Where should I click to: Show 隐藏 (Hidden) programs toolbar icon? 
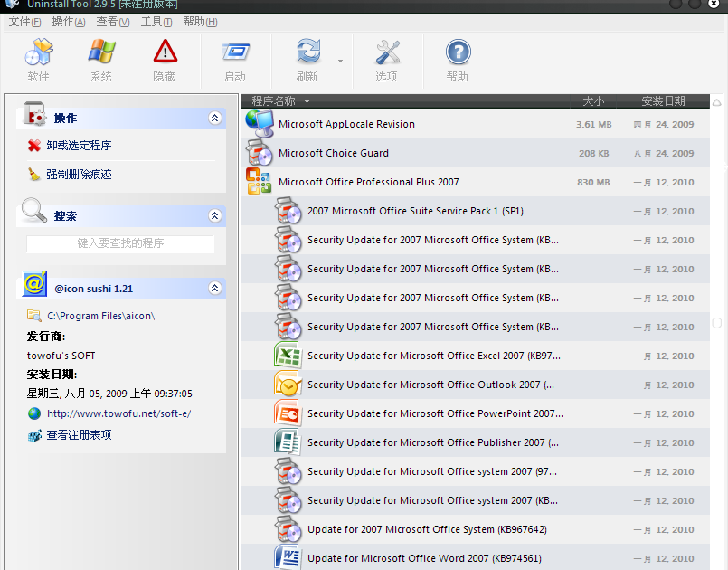point(165,61)
